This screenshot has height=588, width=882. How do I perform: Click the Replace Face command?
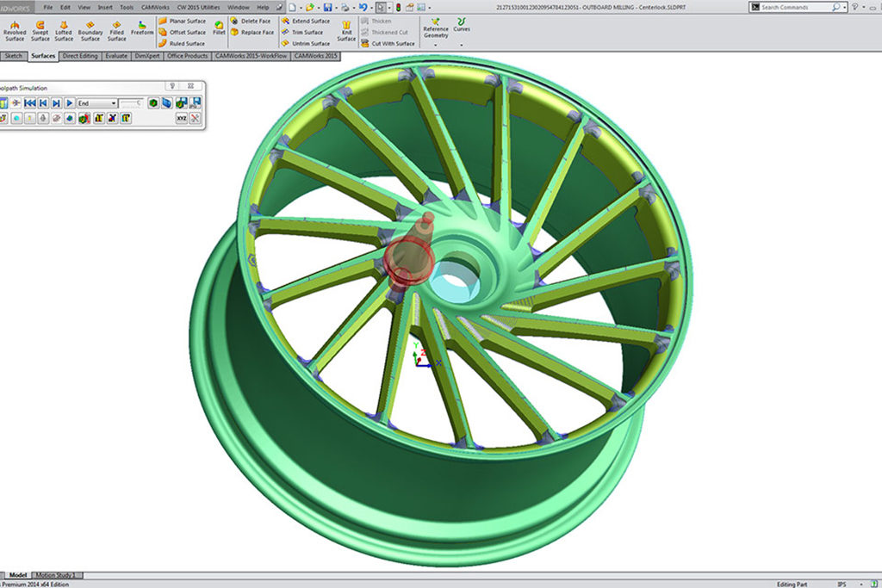(252, 32)
